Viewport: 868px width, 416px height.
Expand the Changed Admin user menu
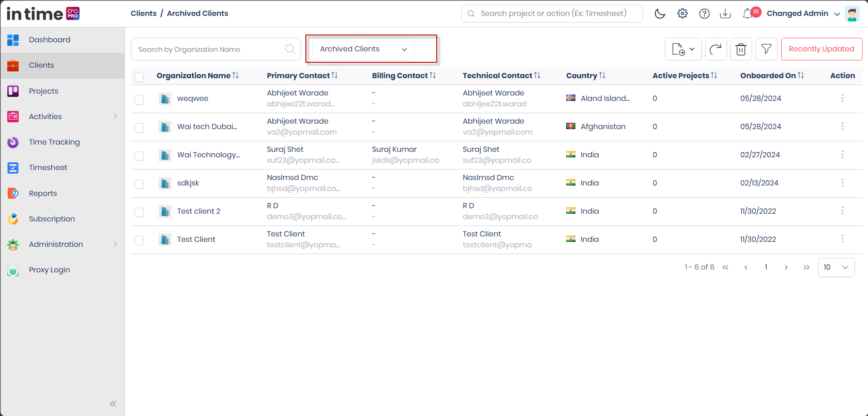pyautogui.click(x=803, y=14)
